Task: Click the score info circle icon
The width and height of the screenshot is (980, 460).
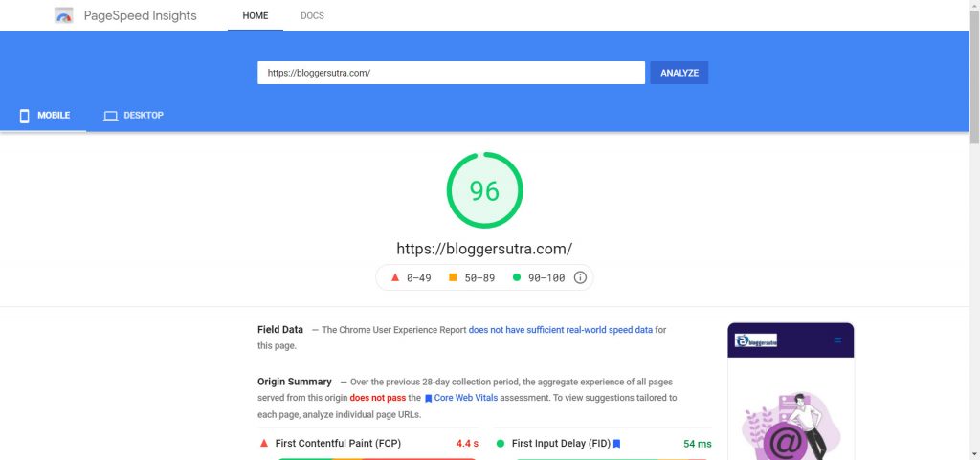Action: click(580, 277)
